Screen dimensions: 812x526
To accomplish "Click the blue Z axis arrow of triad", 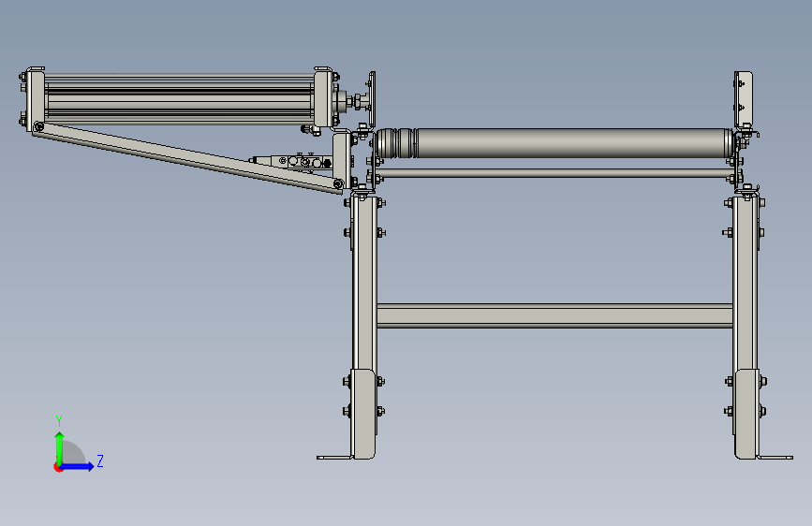I will tap(78, 466).
